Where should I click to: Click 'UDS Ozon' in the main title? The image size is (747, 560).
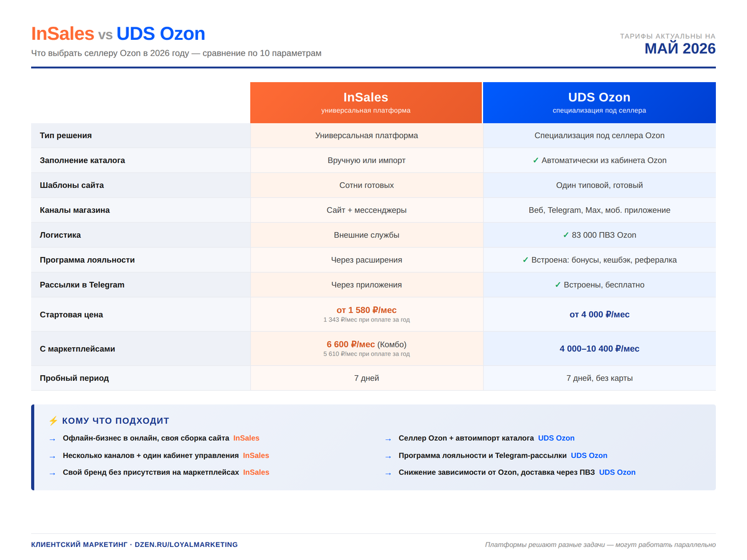[x=161, y=34]
